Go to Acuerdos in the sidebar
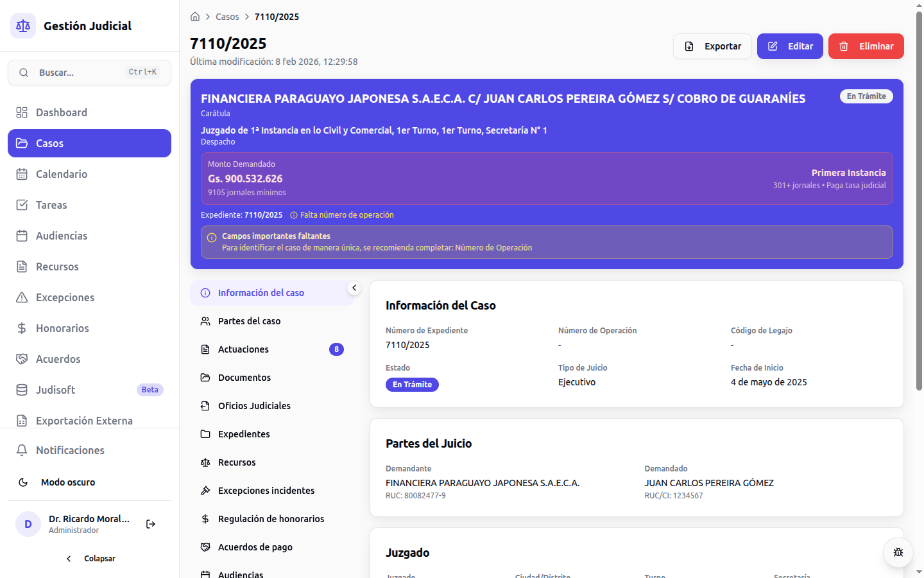924x578 pixels. [x=89, y=359]
